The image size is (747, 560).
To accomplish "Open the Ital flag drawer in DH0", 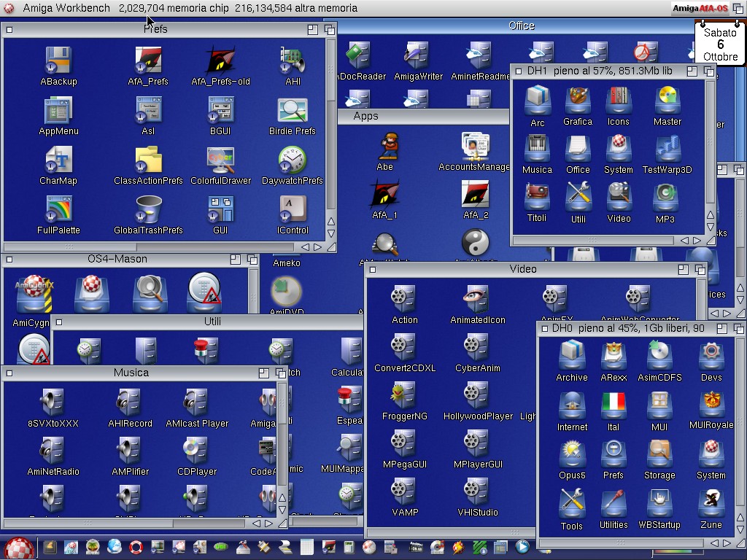I will (614, 405).
